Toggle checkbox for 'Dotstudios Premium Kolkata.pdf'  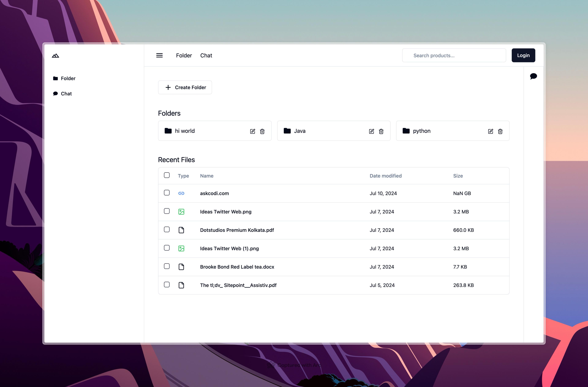click(x=167, y=229)
